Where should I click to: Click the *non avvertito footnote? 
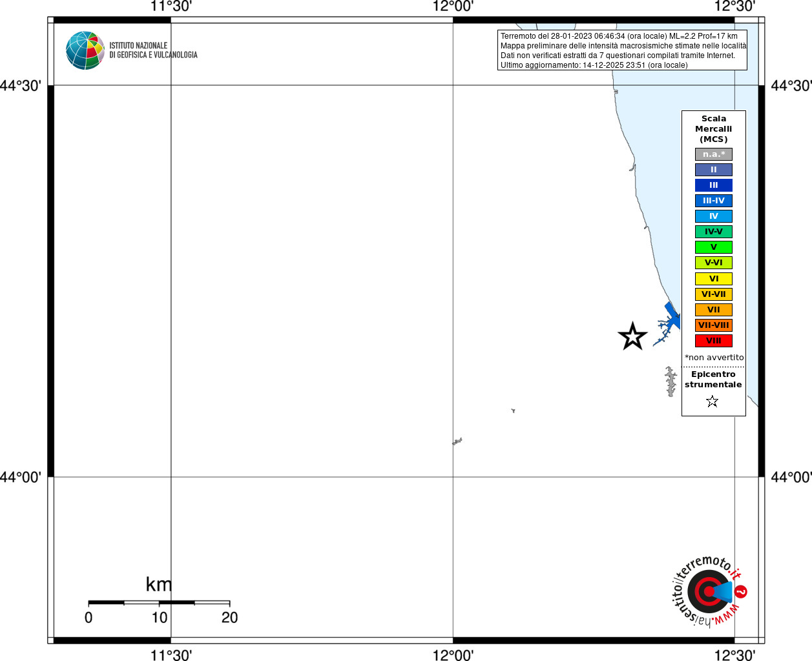(714, 358)
